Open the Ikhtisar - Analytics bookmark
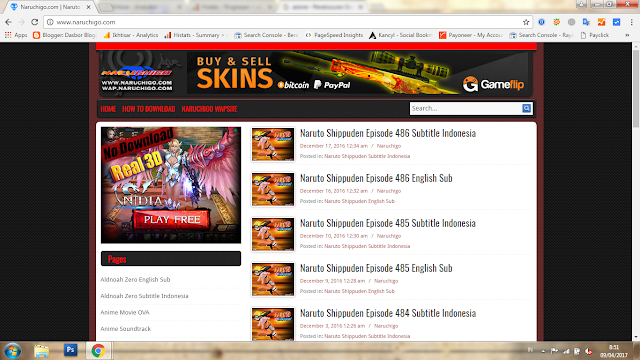Image resolution: width=640 pixels, height=360 pixels. 131,35
